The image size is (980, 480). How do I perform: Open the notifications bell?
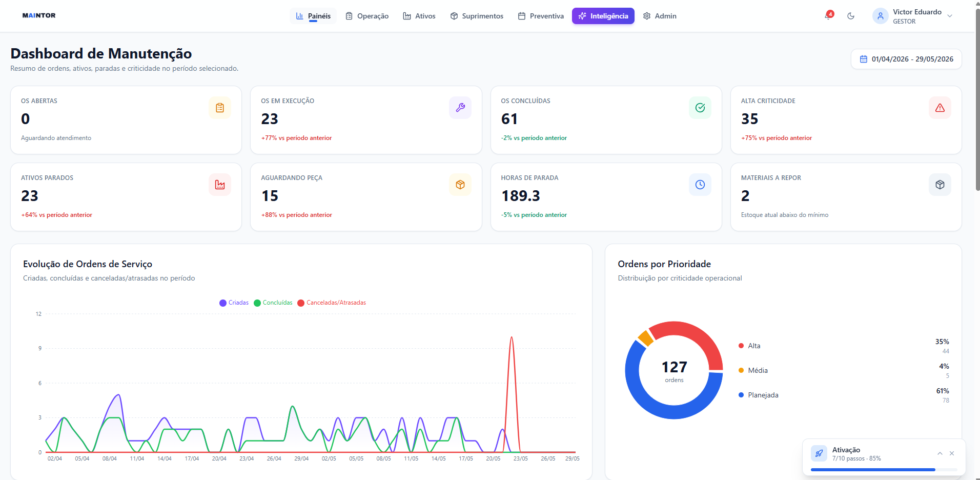point(828,16)
